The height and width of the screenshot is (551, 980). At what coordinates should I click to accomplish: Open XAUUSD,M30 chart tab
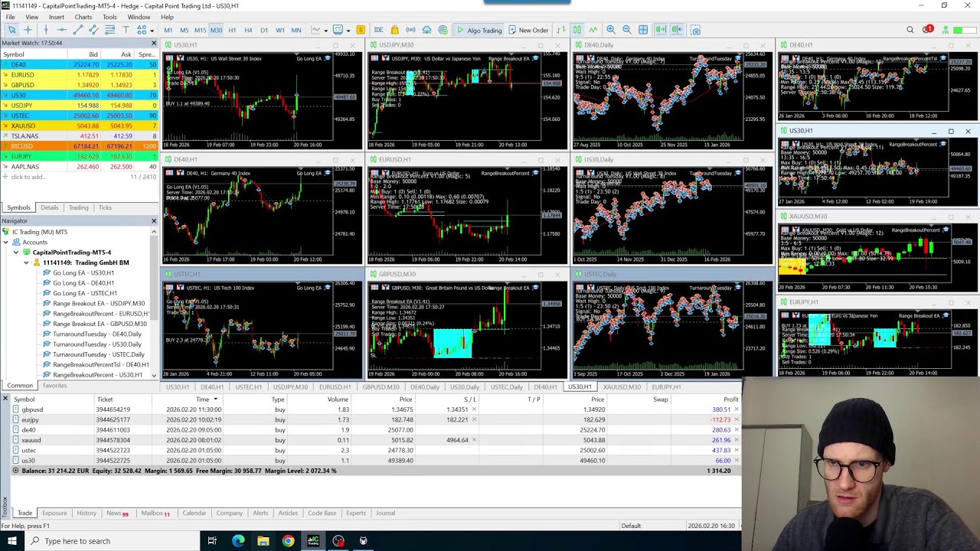pyautogui.click(x=622, y=387)
